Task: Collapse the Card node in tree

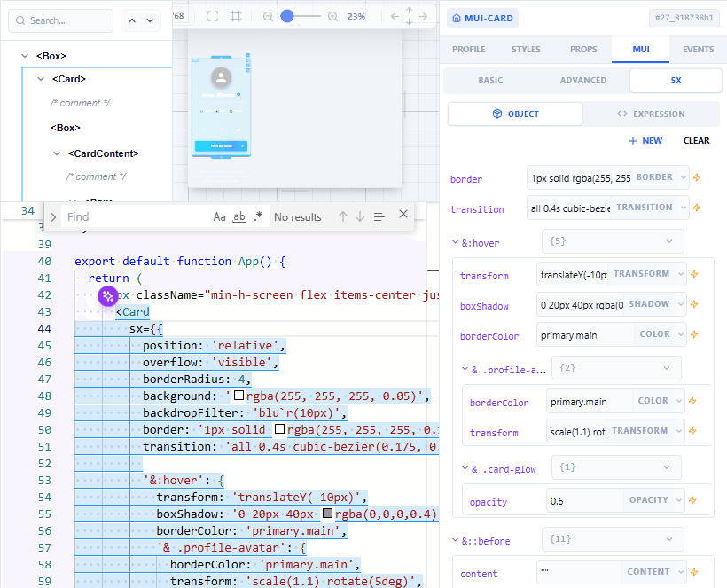Action: coord(41,79)
